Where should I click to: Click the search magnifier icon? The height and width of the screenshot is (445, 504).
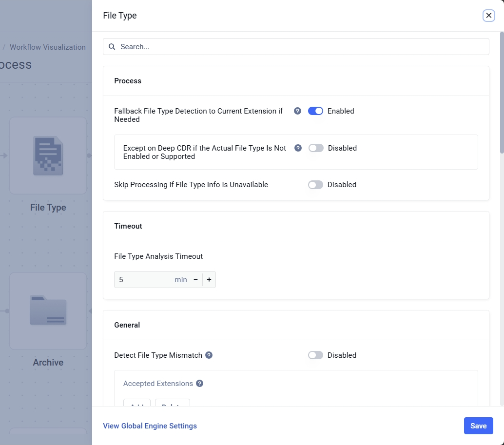tap(112, 47)
